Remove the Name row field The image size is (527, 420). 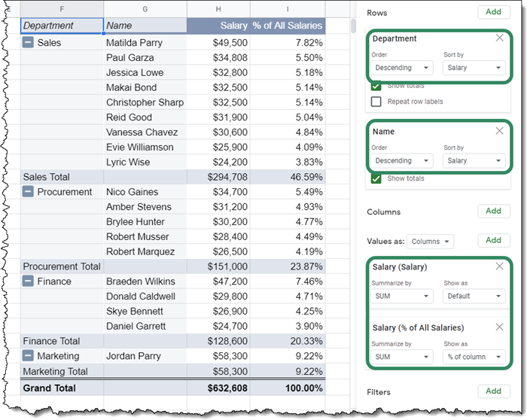pyautogui.click(x=499, y=131)
